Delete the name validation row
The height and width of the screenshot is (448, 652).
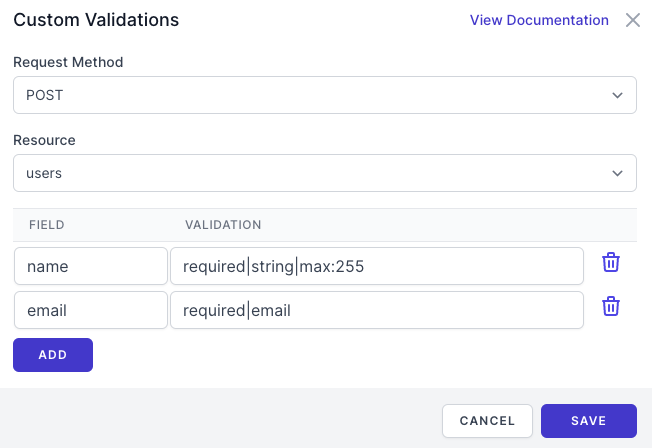(x=611, y=262)
